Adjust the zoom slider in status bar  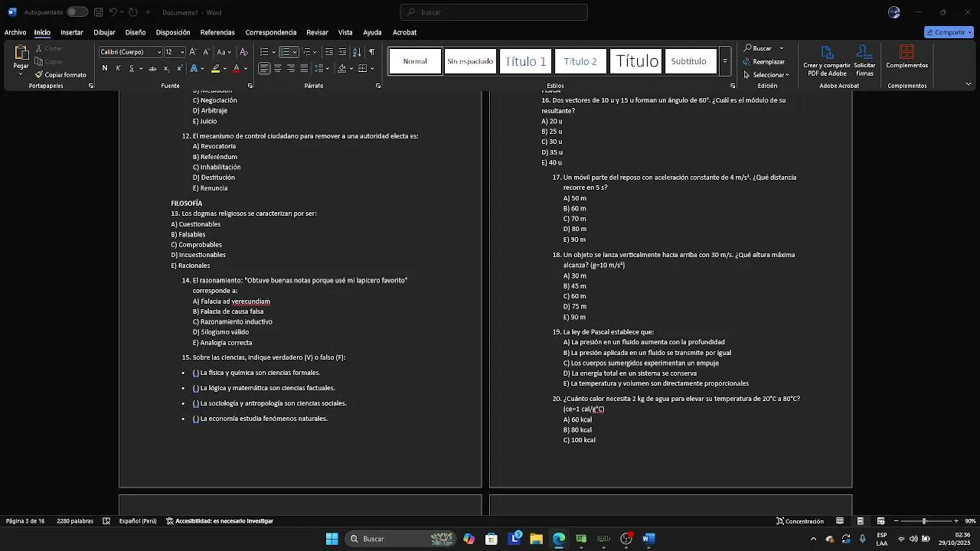(x=925, y=521)
